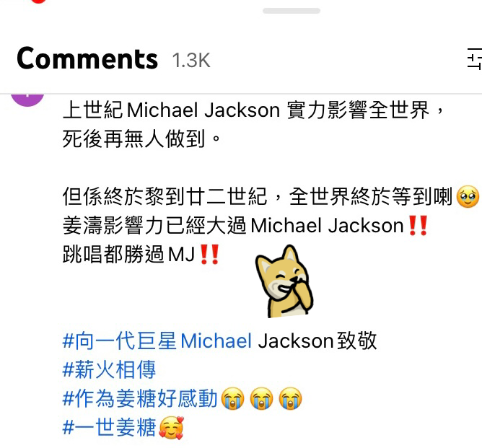Tap the teary pleading face emoji
The height and width of the screenshot is (448, 482).
coord(468,197)
